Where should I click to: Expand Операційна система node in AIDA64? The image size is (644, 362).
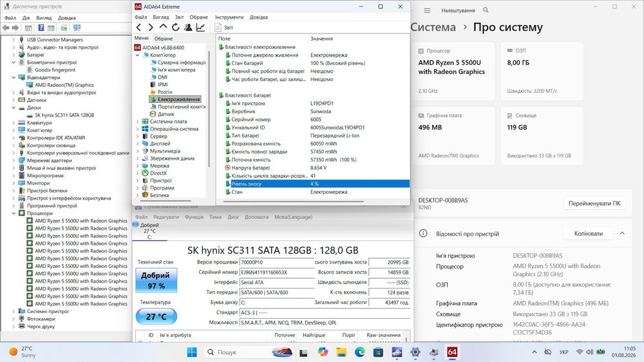137,129
